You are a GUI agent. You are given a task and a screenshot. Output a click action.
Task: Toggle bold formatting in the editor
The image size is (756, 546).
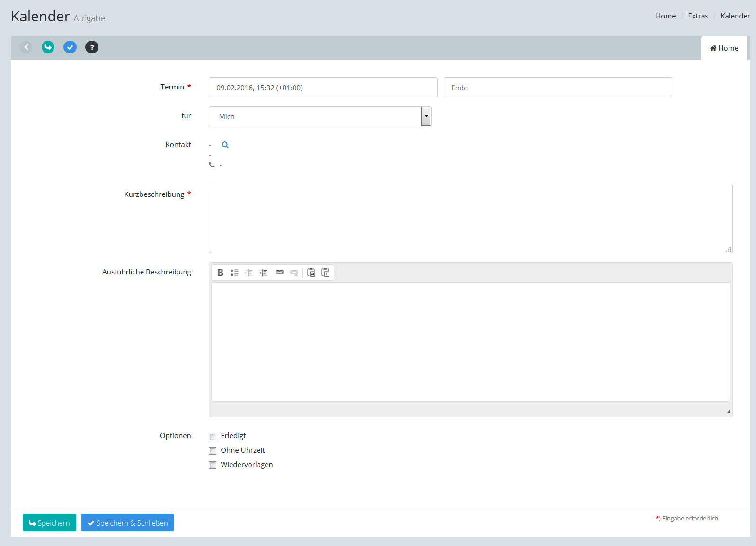tap(220, 273)
